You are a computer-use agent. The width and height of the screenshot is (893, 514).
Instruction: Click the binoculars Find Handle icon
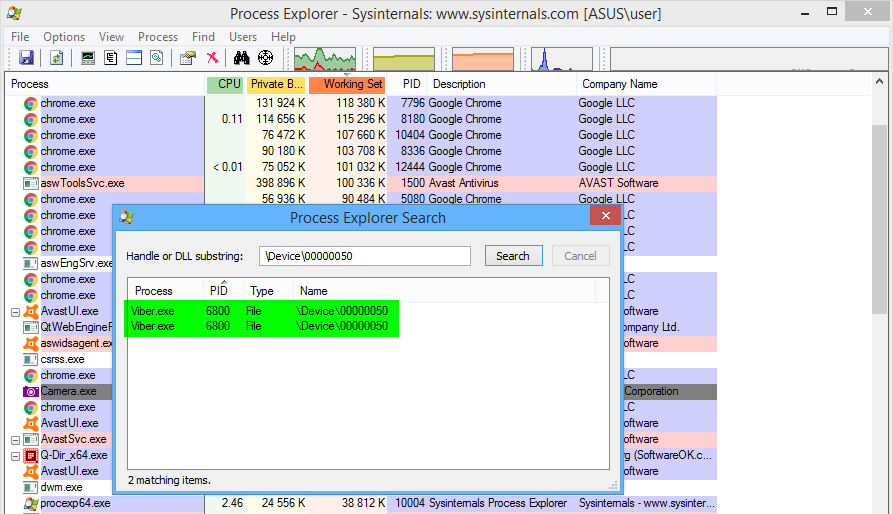pos(241,57)
